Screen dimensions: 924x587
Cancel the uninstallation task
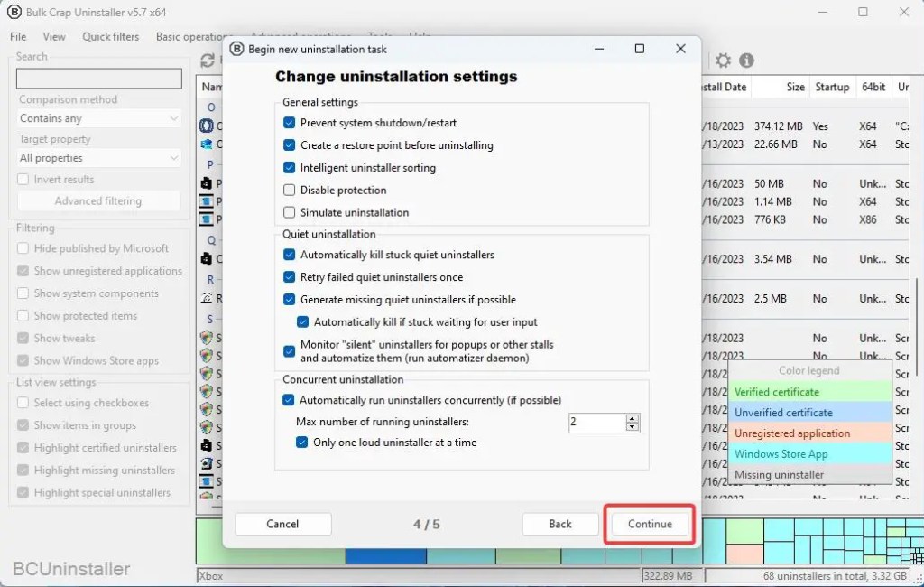point(282,524)
